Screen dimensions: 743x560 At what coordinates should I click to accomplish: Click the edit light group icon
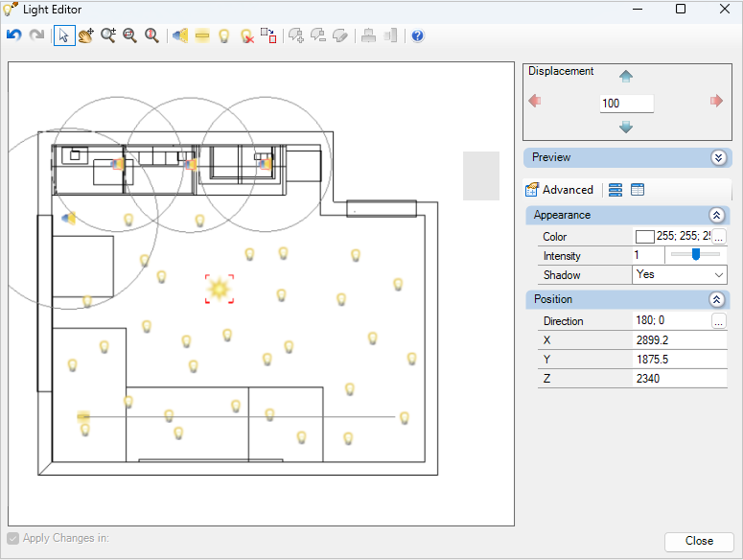point(340,35)
